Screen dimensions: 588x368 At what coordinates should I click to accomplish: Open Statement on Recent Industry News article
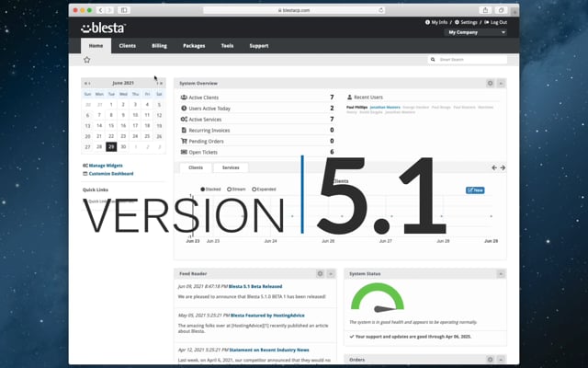269,350
